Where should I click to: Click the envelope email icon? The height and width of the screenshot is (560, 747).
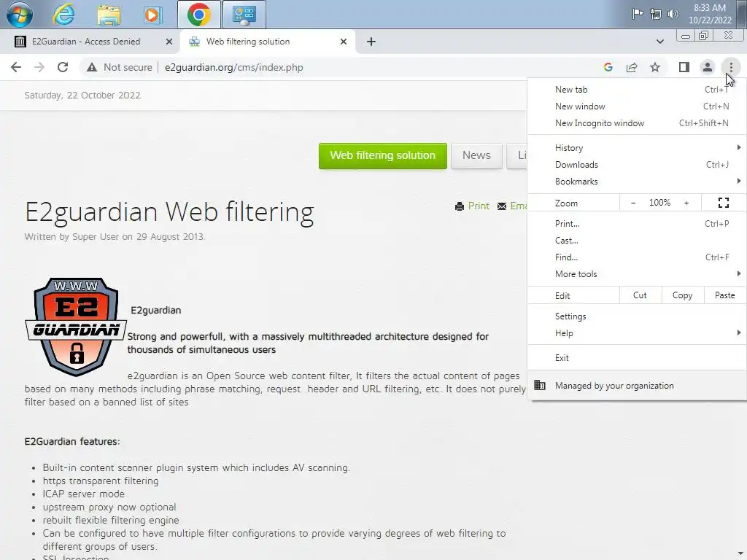(502, 206)
